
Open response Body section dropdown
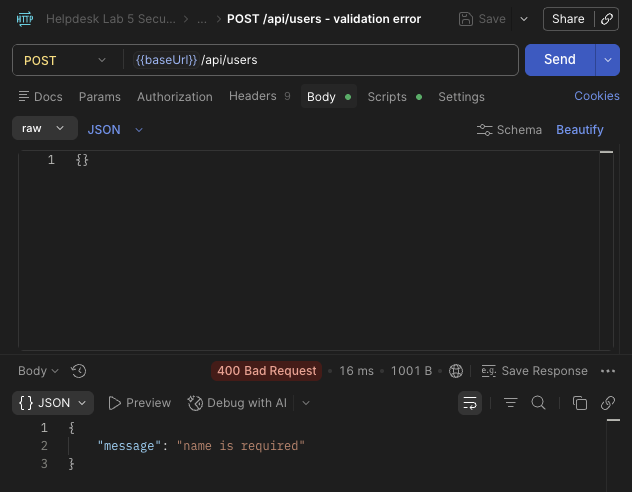point(38,371)
